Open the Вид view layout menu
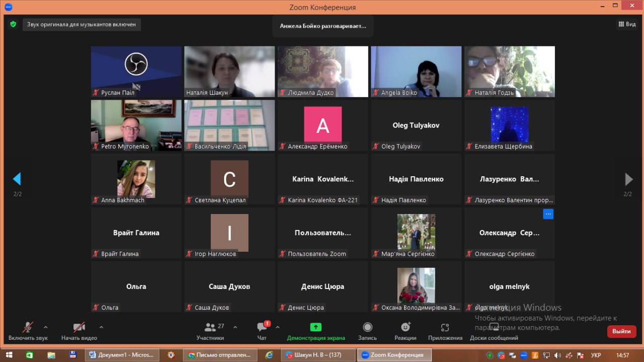This screenshot has height=362, width=644. [x=627, y=24]
